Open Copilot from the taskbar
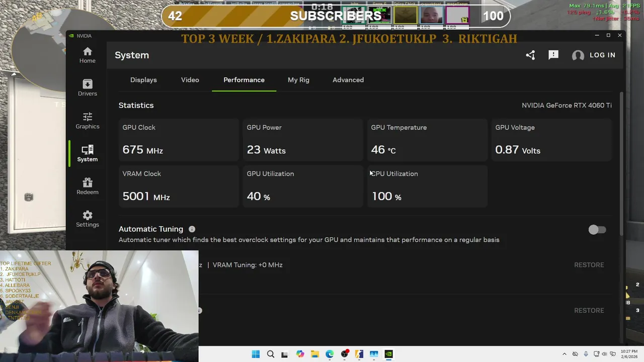This screenshot has width=644, height=362. click(300, 354)
